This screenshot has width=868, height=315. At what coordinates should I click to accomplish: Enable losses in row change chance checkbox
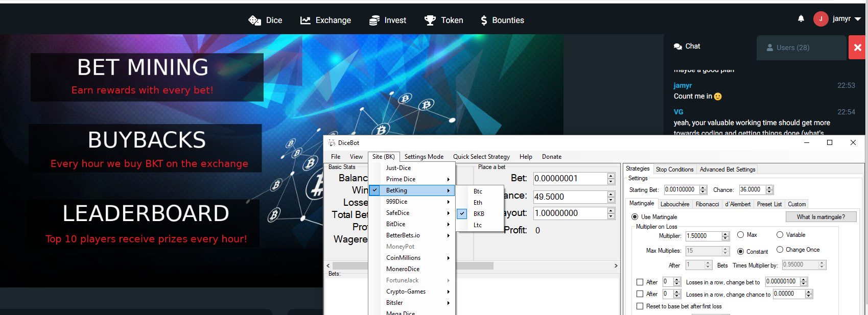(640, 294)
